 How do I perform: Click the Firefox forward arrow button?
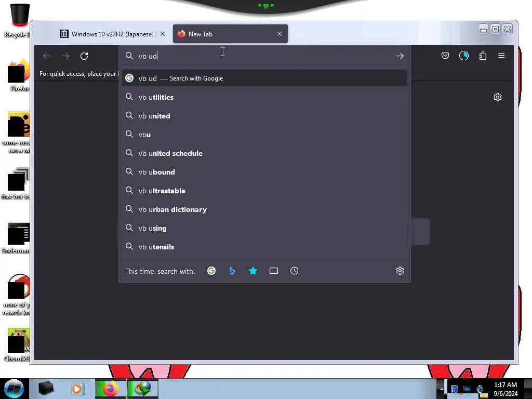[65, 56]
